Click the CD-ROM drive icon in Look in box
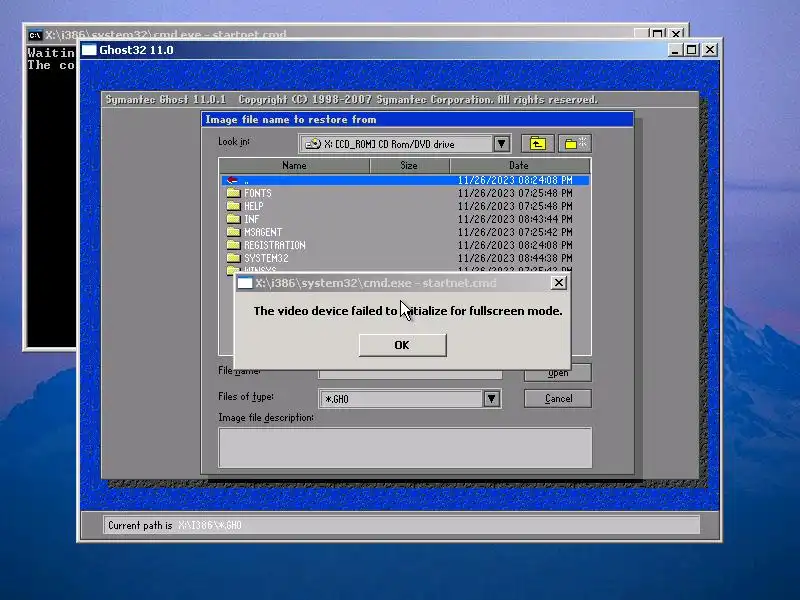Image resolution: width=800 pixels, height=600 pixels. [312, 144]
